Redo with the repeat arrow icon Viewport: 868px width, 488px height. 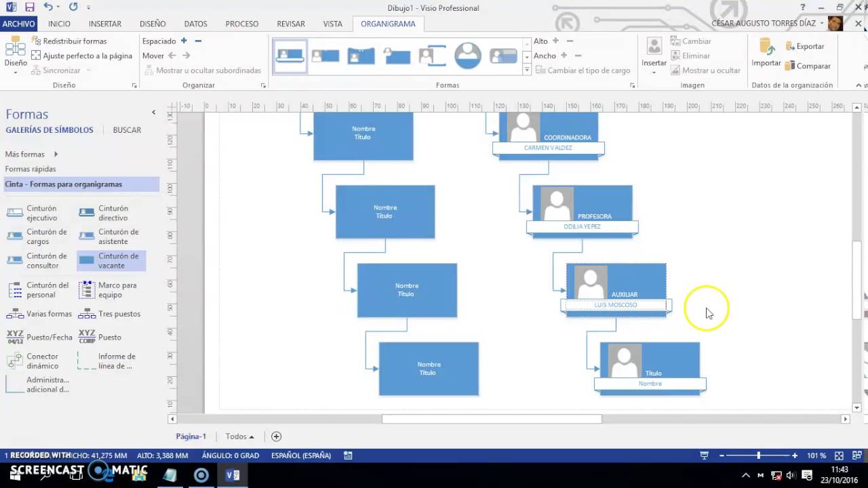(x=73, y=7)
